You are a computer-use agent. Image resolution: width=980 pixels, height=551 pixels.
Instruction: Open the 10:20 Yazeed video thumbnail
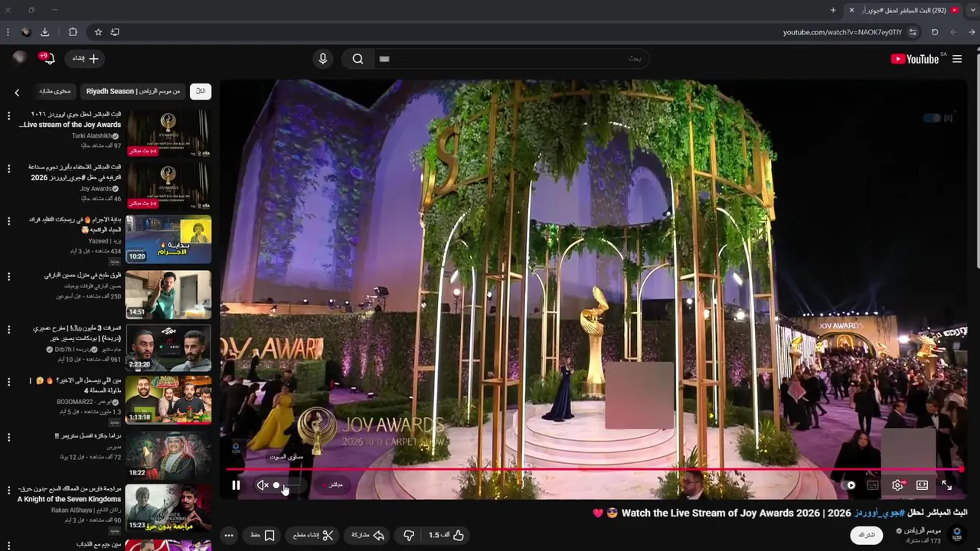(x=168, y=240)
